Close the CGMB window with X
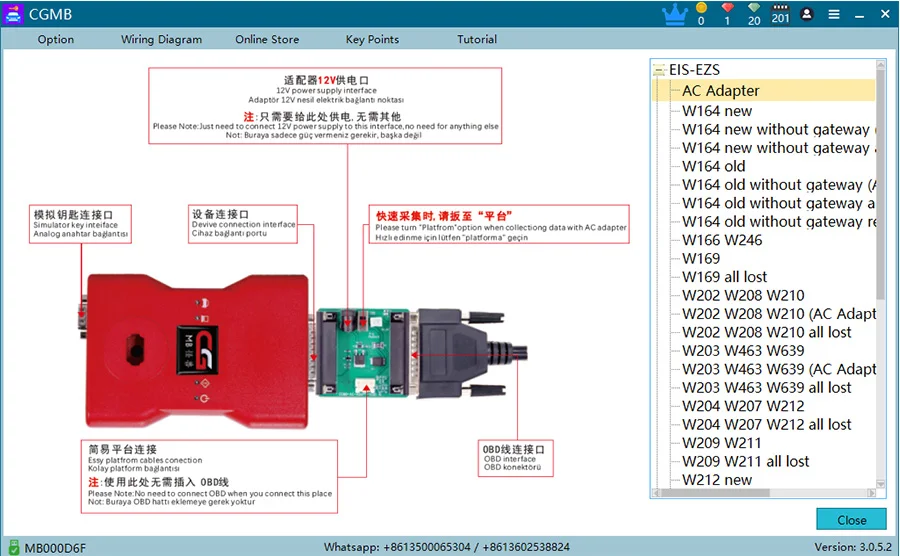900x556 pixels. tap(885, 14)
